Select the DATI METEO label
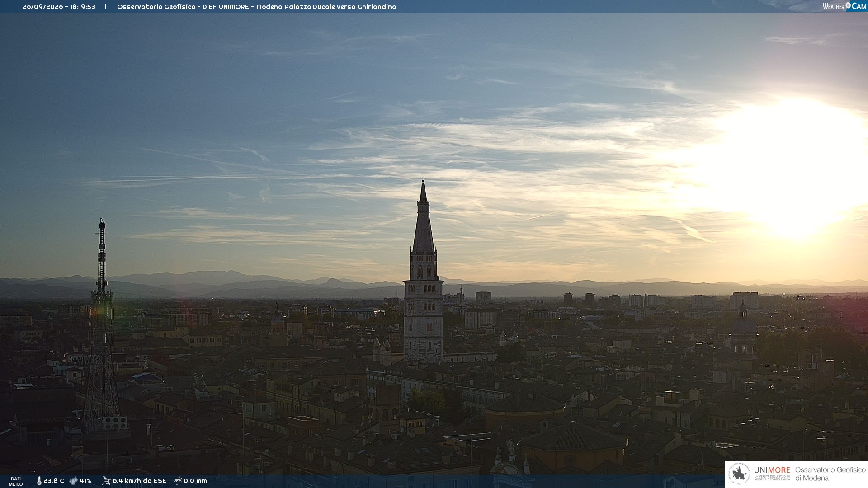Image resolution: width=868 pixels, height=488 pixels. tap(16, 481)
